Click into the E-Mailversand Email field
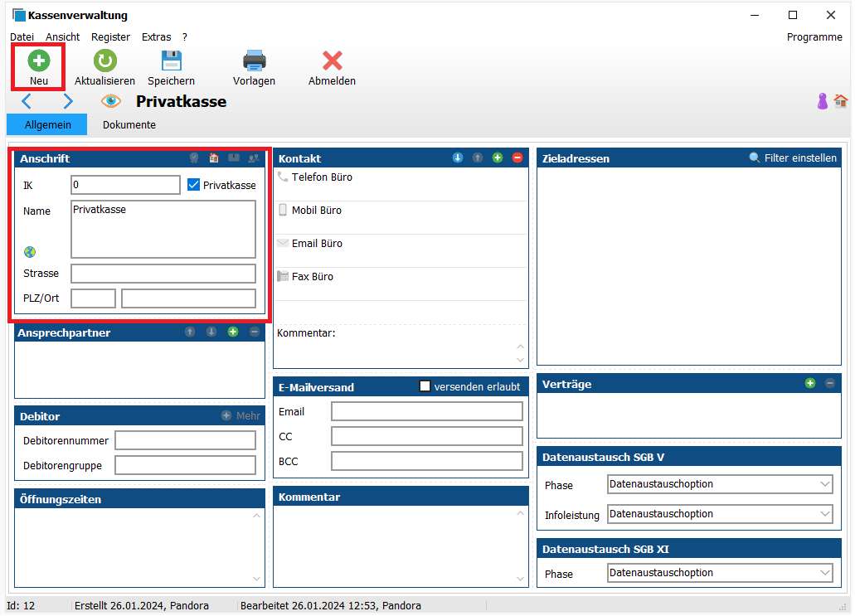This screenshot has width=855, height=616. (427, 411)
